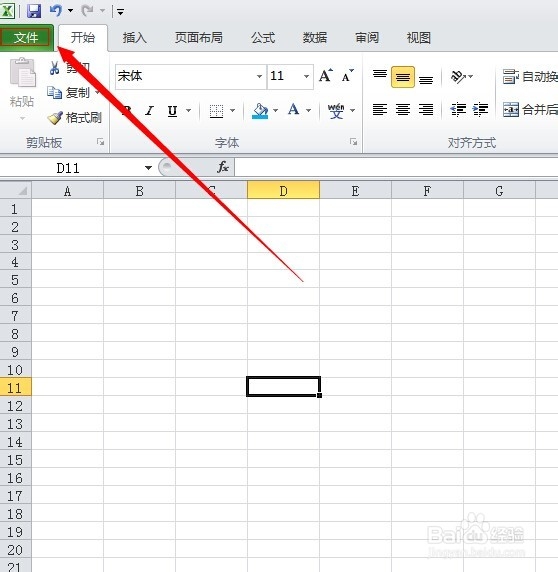Viewport: 558px width, 572px height.
Task: Open the 公式 (Formulas) tab
Action: (263, 38)
